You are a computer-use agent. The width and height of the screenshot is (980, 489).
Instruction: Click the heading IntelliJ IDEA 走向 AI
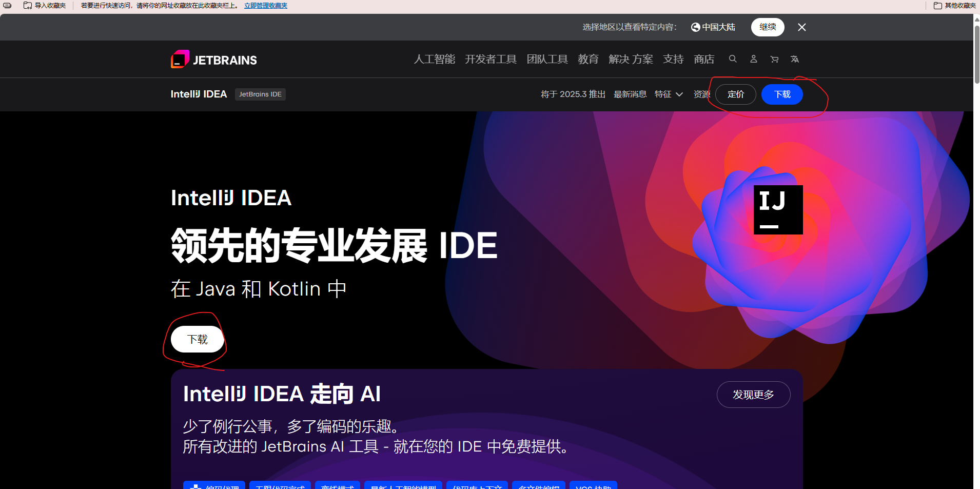pos(282,394)
